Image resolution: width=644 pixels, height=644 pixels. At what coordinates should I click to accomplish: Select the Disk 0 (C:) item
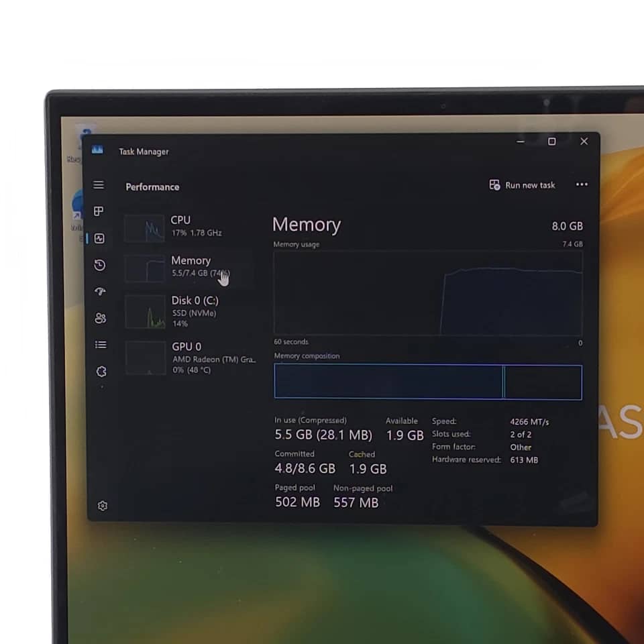click(x=189, y=311)
